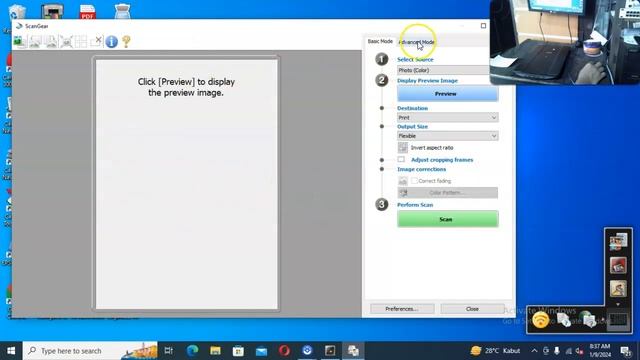Click the rotate right toolbar icon
The height and width of the screenshot is (360, 640).
tap(51, 41)
